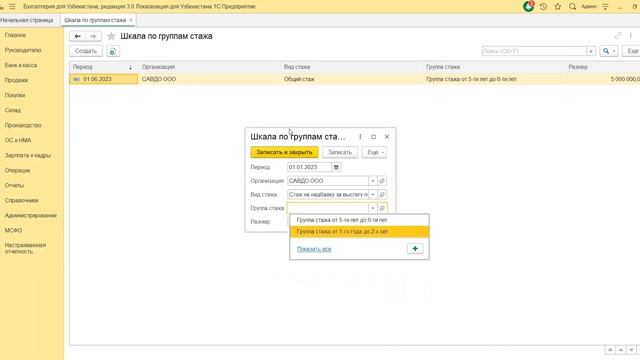The width and height of the screenshot is (640, 360).
Task: Choose Группа стажа от 1-го года option
Action: pyautogui.click(x=359, y=232)
